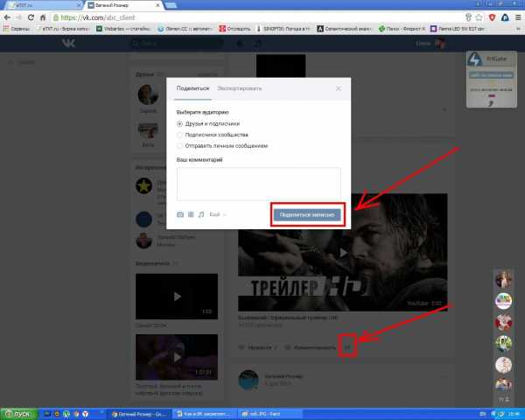The width and height of the screenshot is (525, 420).
Task: Open the red shield extension icon
Action: 492,17
